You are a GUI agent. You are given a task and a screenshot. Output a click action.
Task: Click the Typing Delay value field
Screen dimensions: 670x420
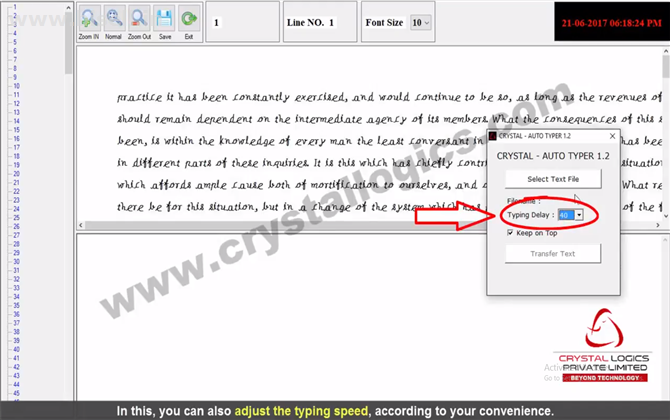567,215
